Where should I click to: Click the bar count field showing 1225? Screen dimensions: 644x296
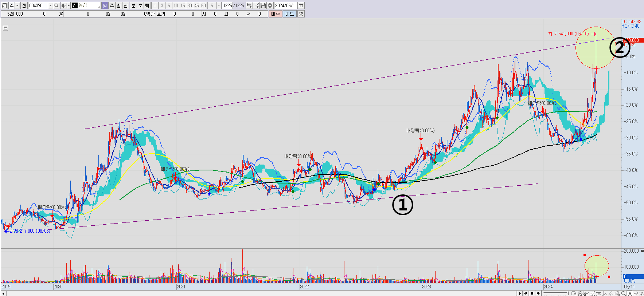coord(227,5)
